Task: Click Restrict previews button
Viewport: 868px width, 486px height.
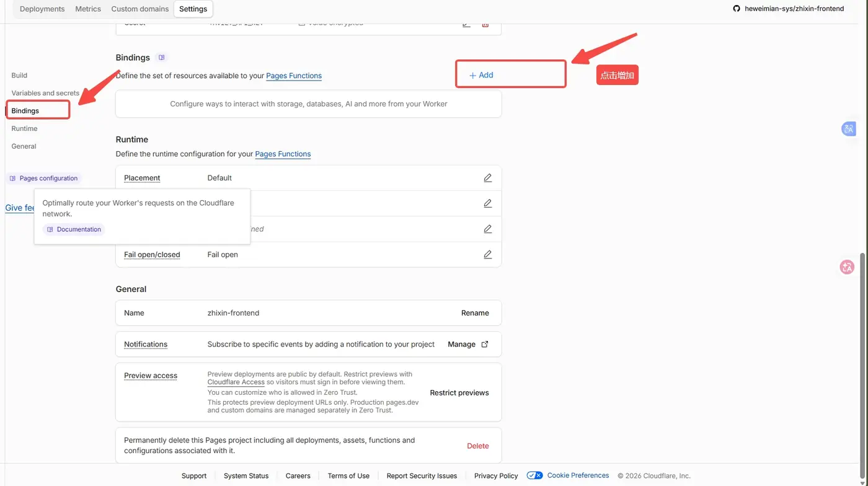Action: [459, 392]
